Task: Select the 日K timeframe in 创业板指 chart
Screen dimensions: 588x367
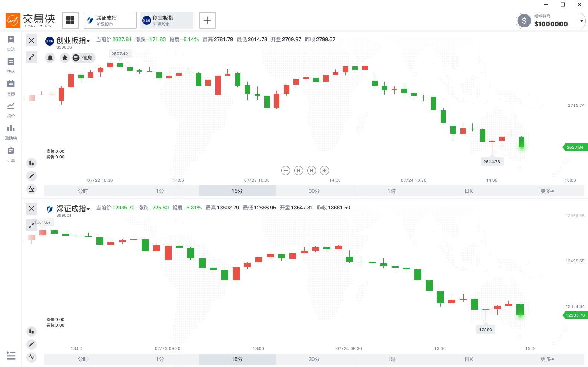Action: pos(469,191)
